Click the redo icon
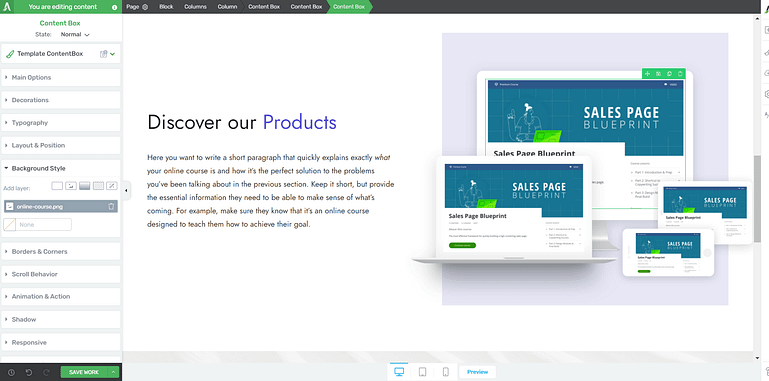 point(47,373)
